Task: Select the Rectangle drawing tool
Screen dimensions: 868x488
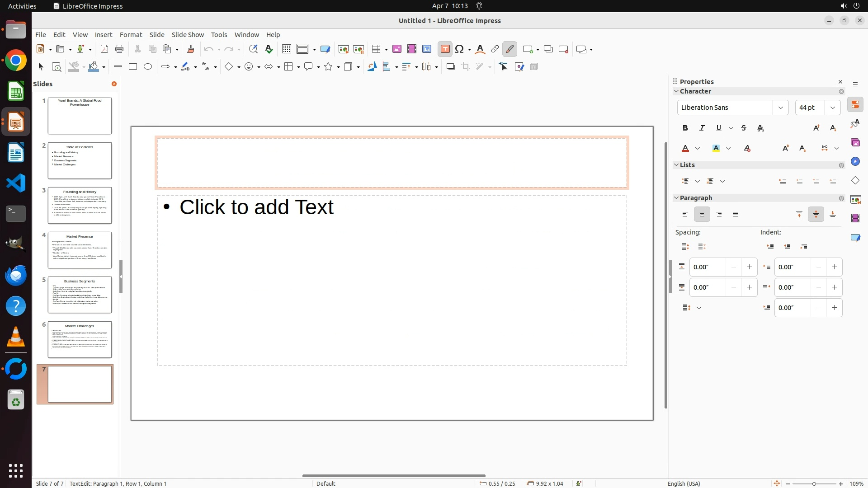Action: pos(133,67)
